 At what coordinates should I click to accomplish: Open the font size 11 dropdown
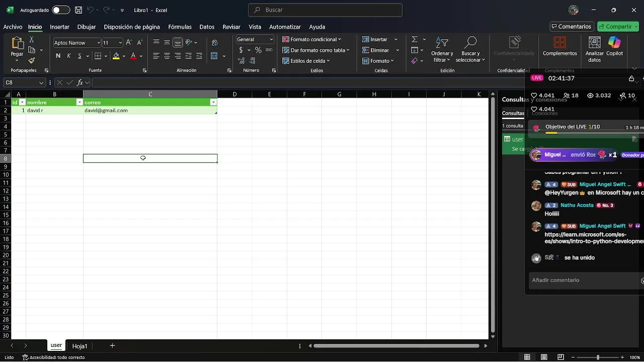tap(119, 43)
